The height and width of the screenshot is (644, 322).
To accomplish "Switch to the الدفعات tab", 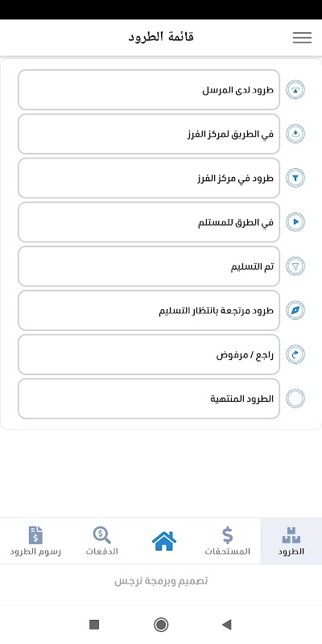I will 102,541.
